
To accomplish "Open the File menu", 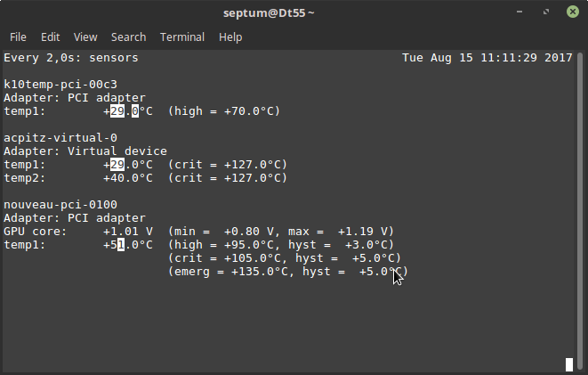I will coord(18,37).
